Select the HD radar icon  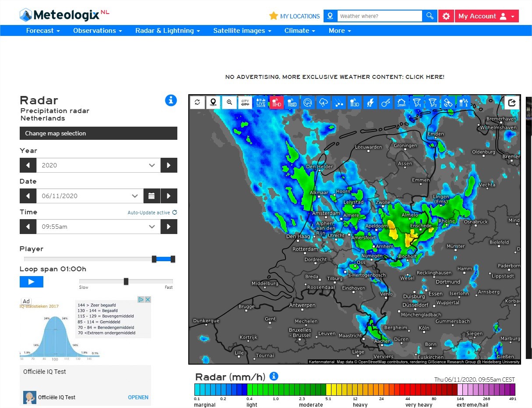(276, 102)
